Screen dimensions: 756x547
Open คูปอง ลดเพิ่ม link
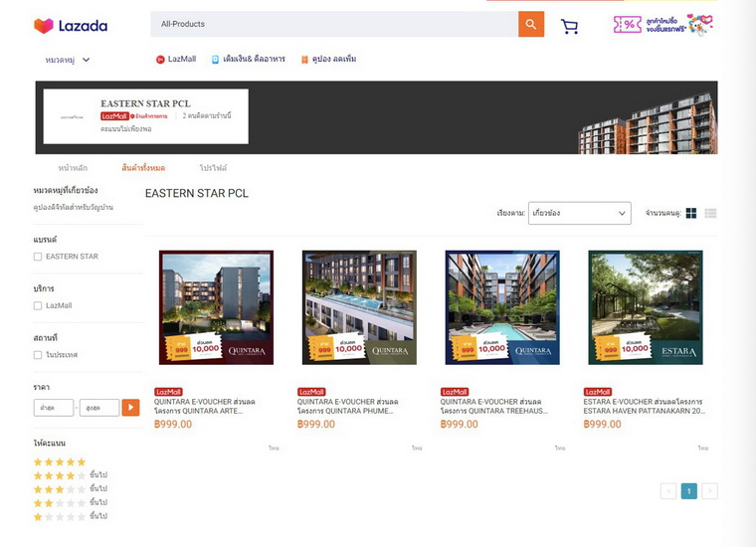[334, 59]
